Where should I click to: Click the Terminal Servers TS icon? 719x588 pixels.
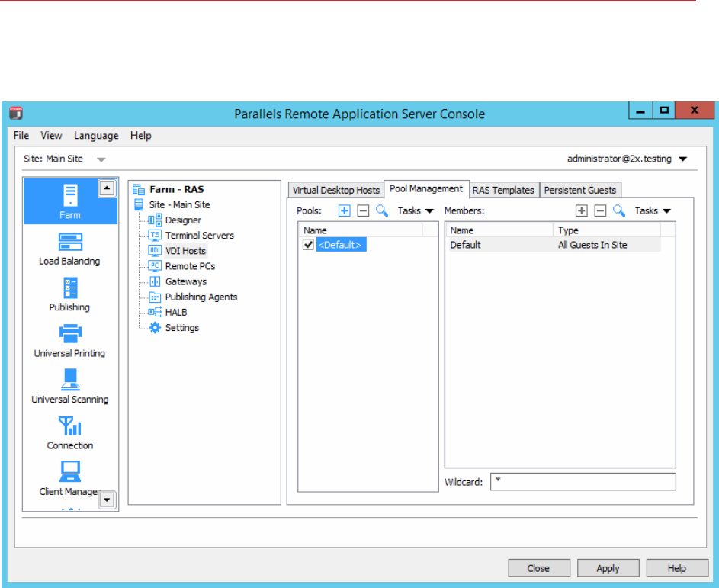coord(155,236)
